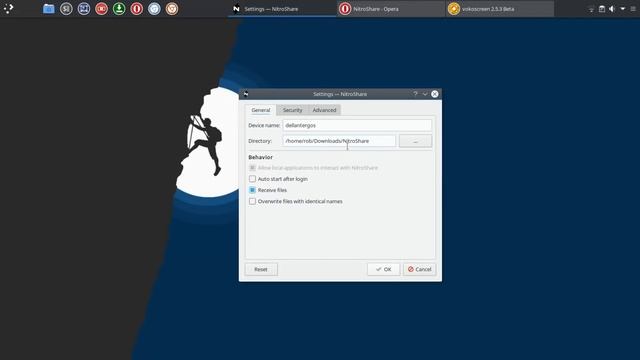Launch the Opera browser panel icon
The height and width of the screenshot is (360, 640).
[x=136, y=9]
